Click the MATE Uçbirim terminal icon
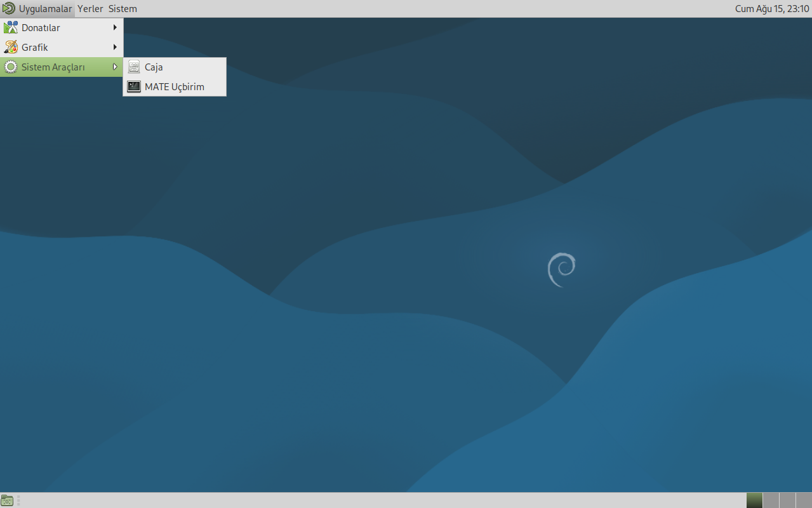The width and height of the screenshot is (812, 508). (134, 86)
